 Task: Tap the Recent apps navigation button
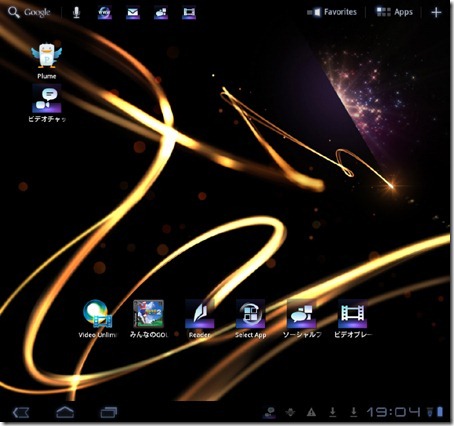[x=109, y=413]
